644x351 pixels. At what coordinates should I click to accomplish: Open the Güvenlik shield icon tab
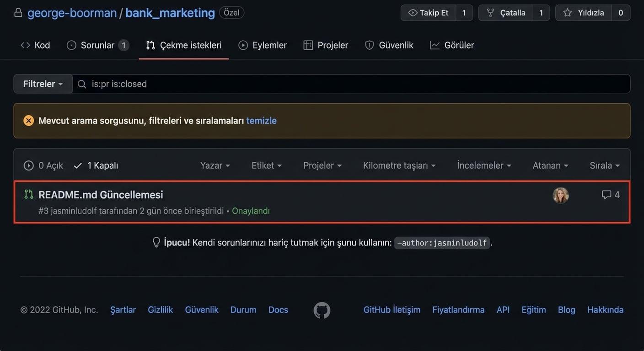pos(369,45)
